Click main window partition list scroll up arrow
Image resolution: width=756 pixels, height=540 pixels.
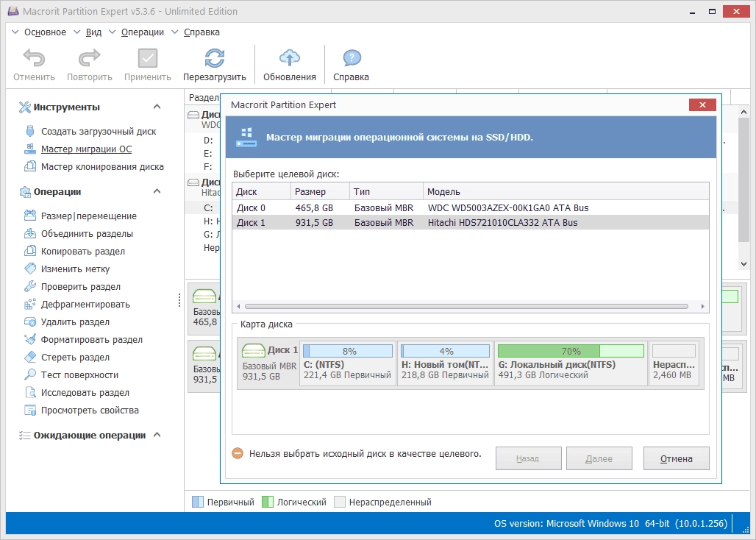click(743, 113)
